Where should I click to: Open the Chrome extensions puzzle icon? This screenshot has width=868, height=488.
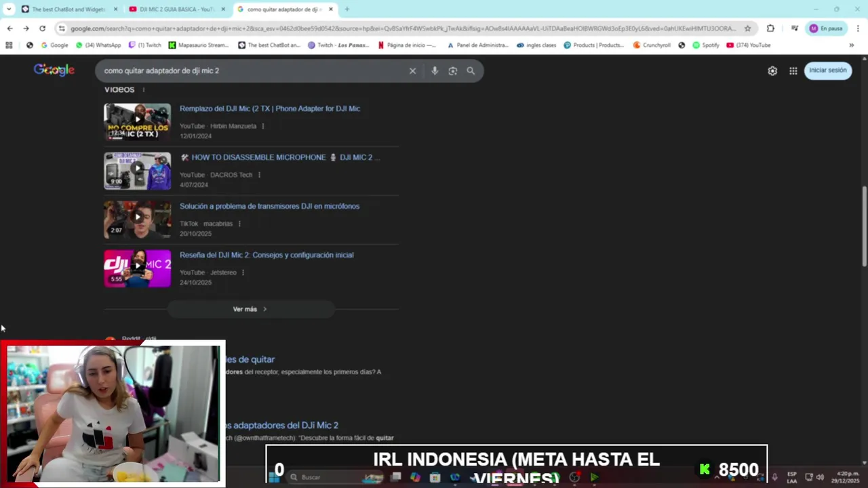tap(770, 28)
